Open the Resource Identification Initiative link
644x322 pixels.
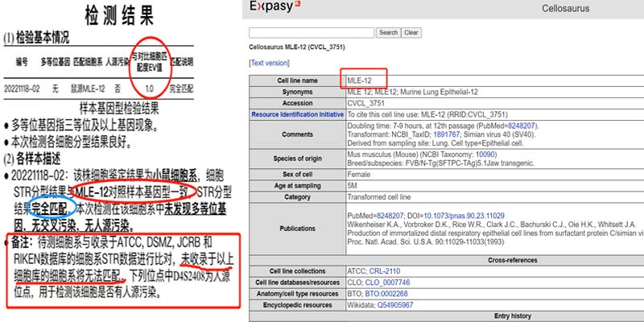[x=297, y=114]
